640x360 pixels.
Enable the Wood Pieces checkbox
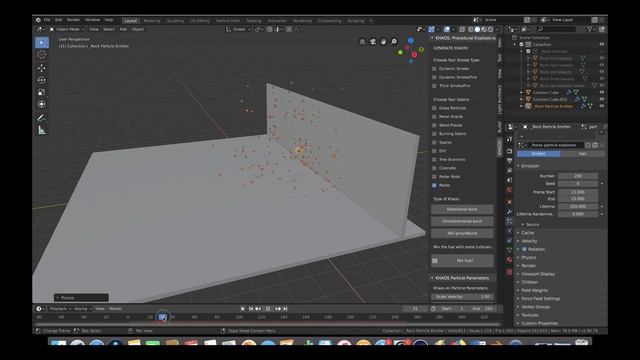pyautogui.click(x=434, y=125)
